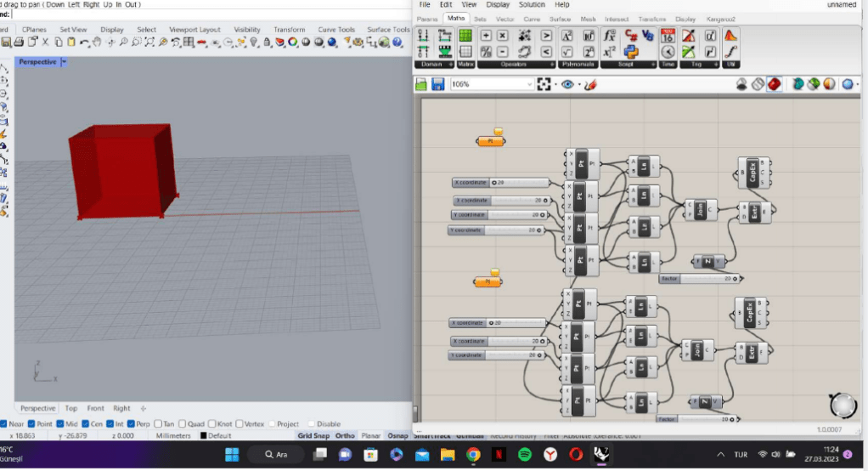Open the Solution menu in Grasshopper
The image size is (868, 471).
(x=533, y=5)
